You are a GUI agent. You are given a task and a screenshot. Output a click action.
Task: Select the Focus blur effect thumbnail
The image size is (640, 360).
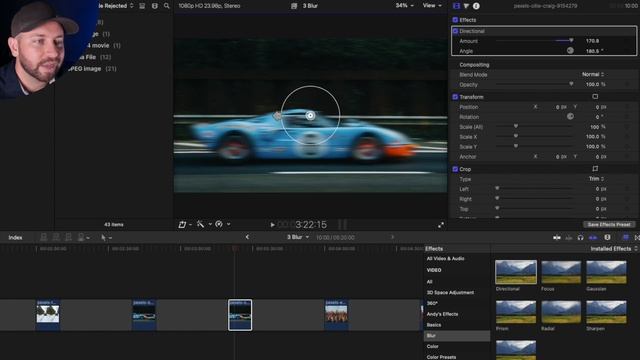click(x=561, y=272)
